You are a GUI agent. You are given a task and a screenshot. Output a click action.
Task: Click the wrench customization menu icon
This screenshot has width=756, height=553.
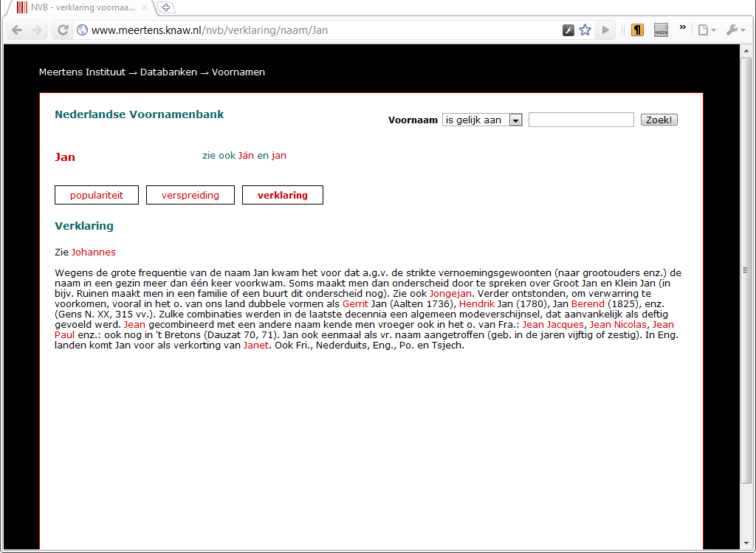click(x=732, y=30)
